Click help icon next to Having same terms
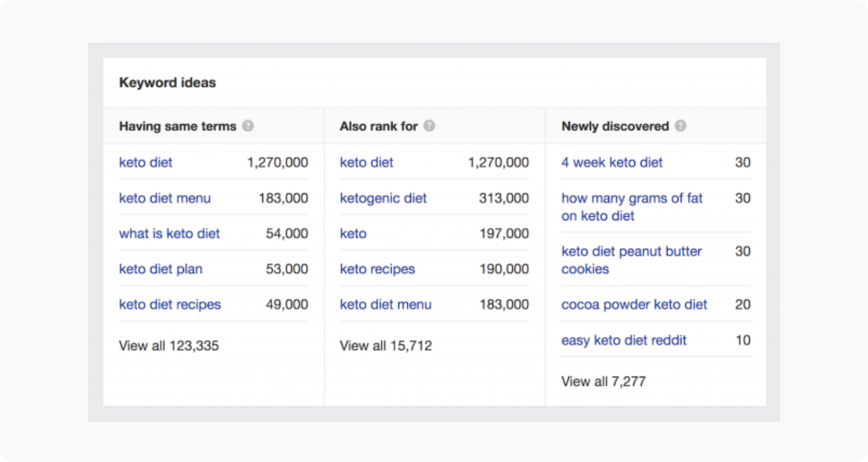Viewport: 868px width, 462px height. pos(248,126)
